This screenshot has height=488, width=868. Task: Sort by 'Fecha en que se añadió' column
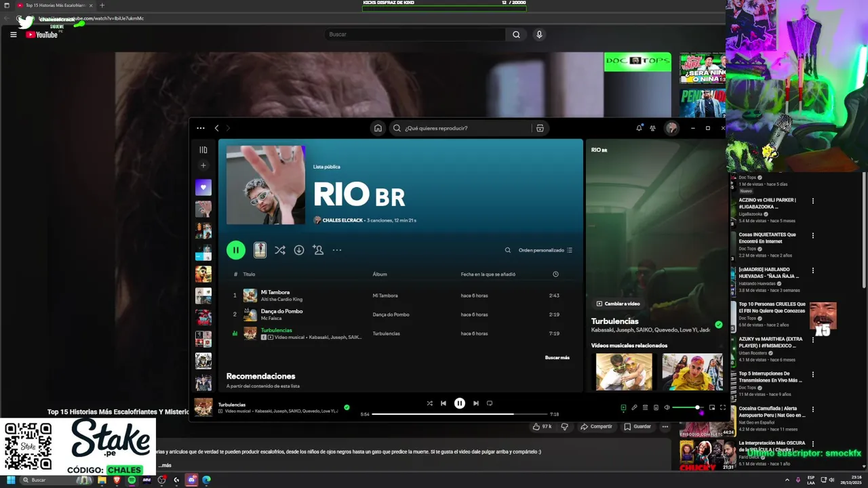point(488,274)
